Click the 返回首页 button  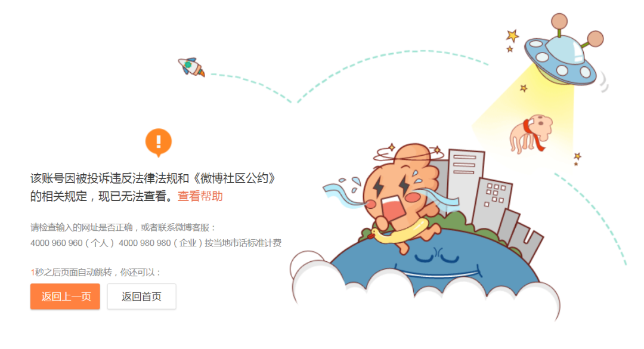click(x=142, y=297)
